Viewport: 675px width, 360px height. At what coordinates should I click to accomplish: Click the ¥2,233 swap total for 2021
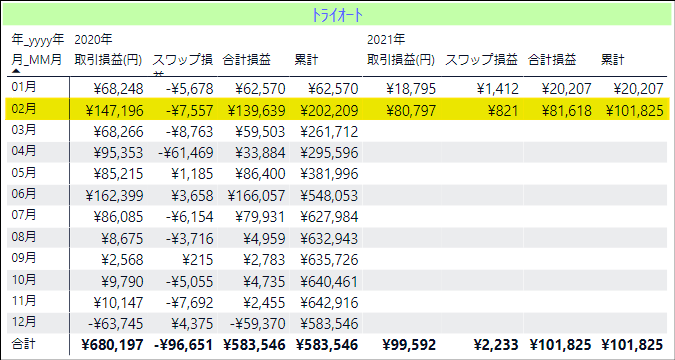click(x=496, y=345)
